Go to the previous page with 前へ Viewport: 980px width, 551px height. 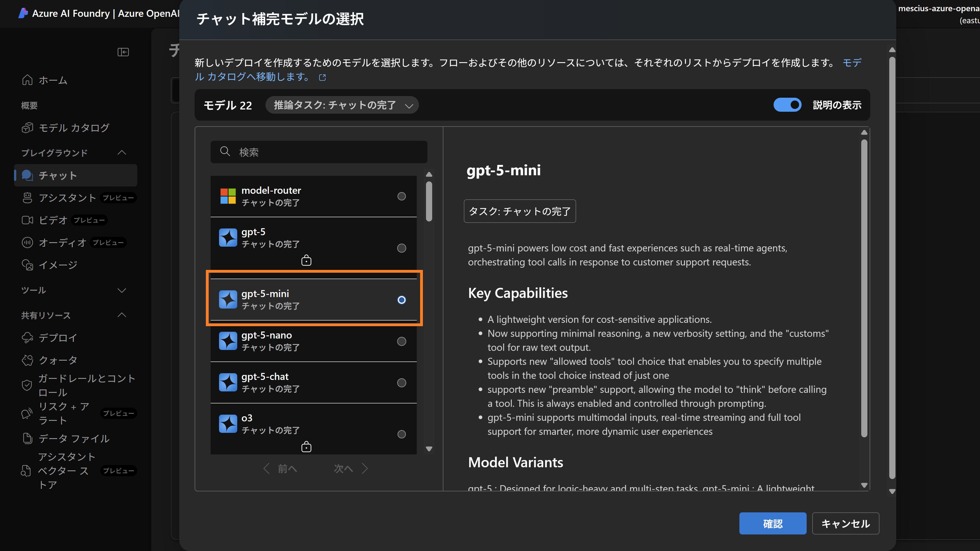click(x=280, y=468)
